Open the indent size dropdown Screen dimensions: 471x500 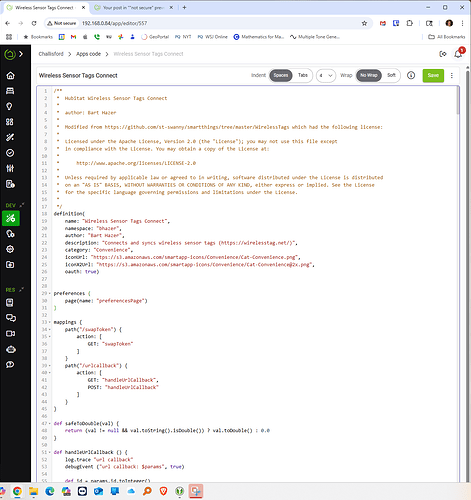click(326, 76)
